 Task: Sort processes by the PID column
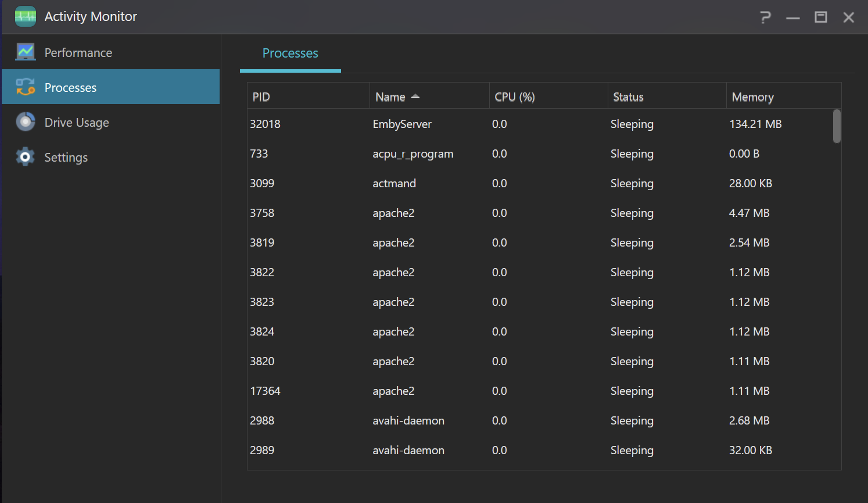point(261,97)
